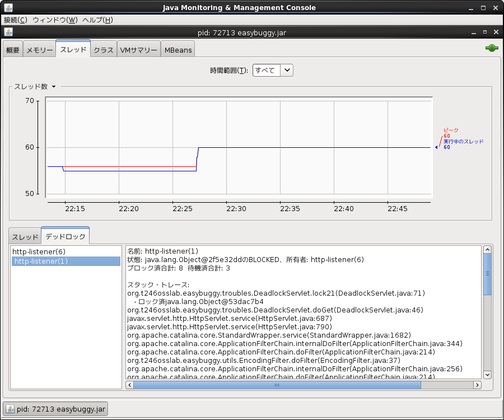Click the 50 value on the y-axis
This screenshot has width=504, height=420.
point(30,193)
